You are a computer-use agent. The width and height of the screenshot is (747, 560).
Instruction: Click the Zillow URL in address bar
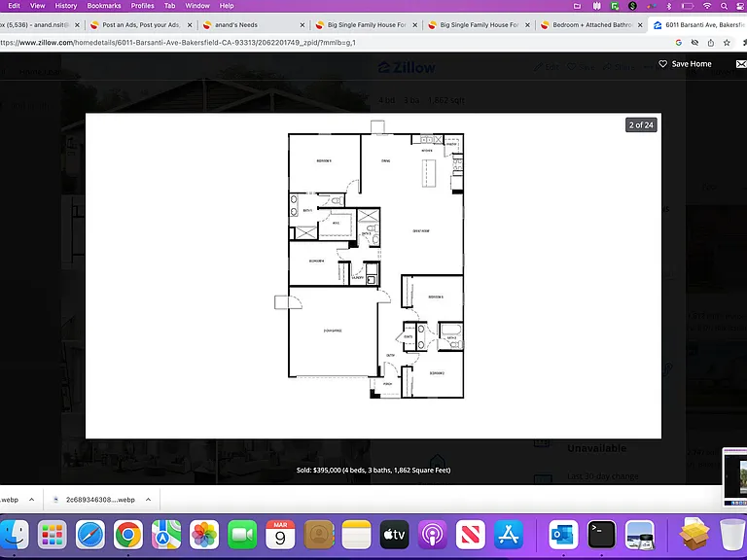point(178,43)
